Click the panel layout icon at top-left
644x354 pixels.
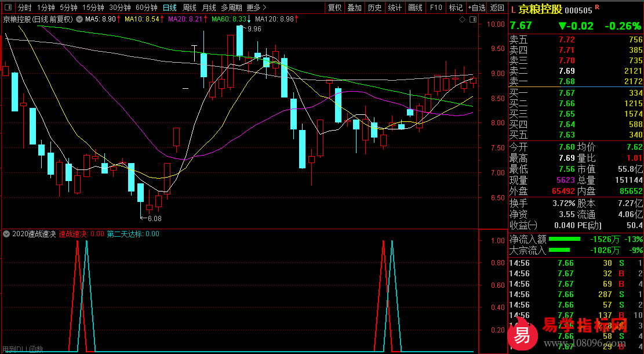pyautogui.click(x=8, y=8)
